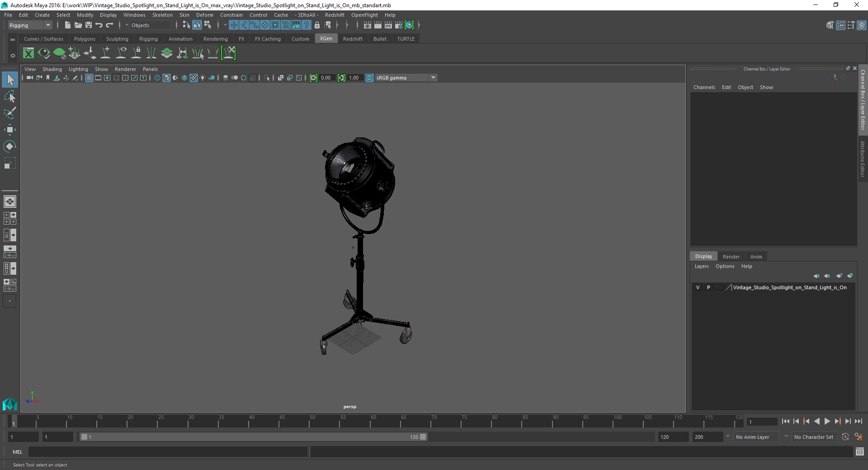Click XGen guide visibility toggle icon

point(121,53)
